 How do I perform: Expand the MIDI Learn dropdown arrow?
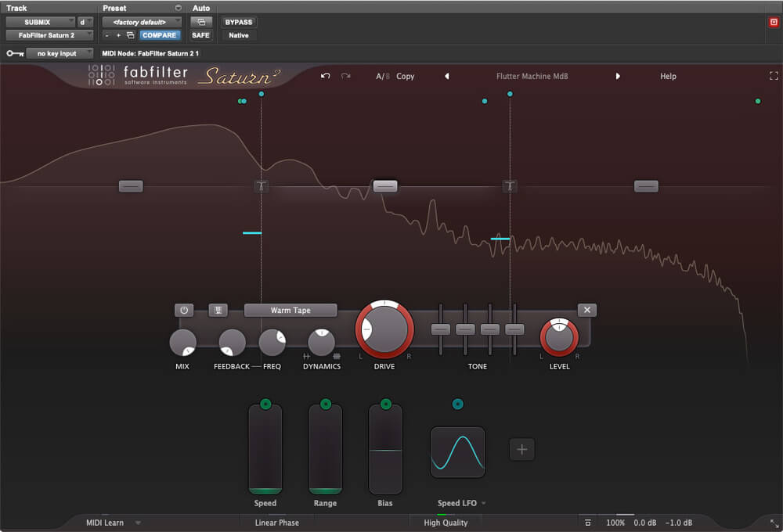click(x=139, y=523)
